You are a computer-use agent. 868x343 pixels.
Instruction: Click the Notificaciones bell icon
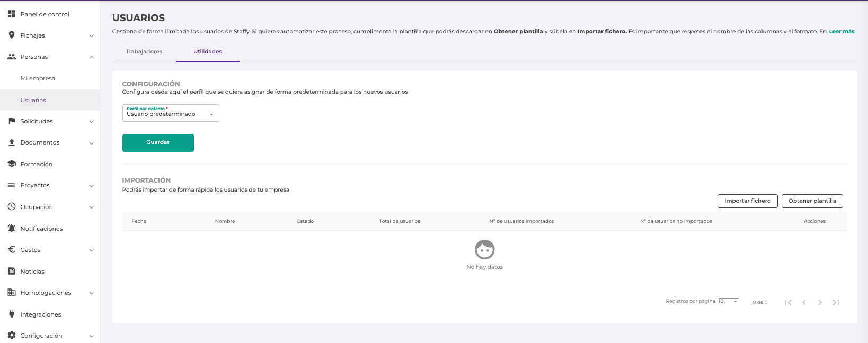12,228
